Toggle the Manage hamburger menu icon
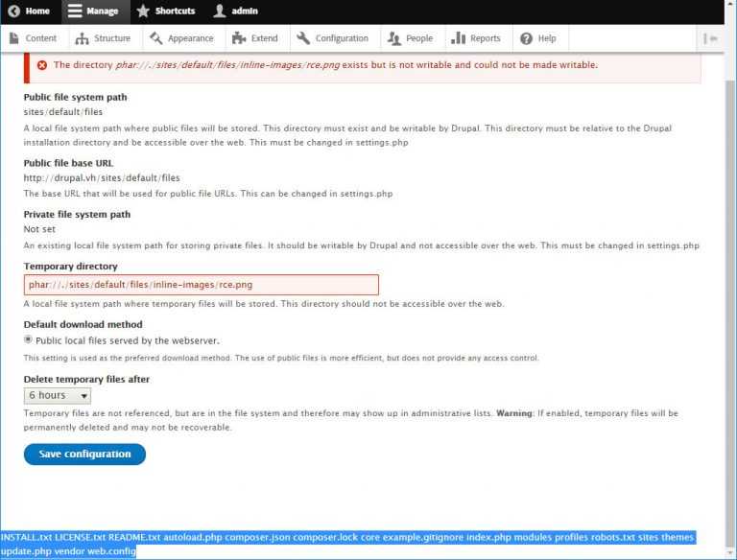Viewport: 737px width, 560px height. pos(75,11)
